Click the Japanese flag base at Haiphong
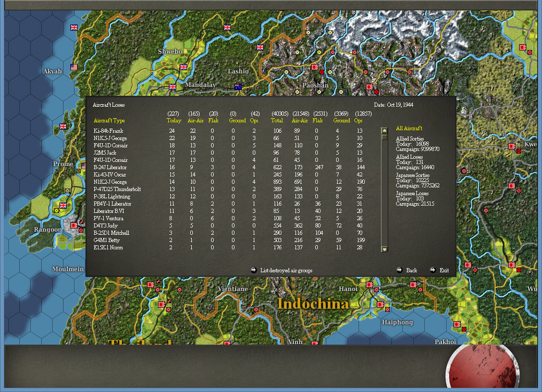Viewport: 542px width, 392px height. tap(380, 305)
